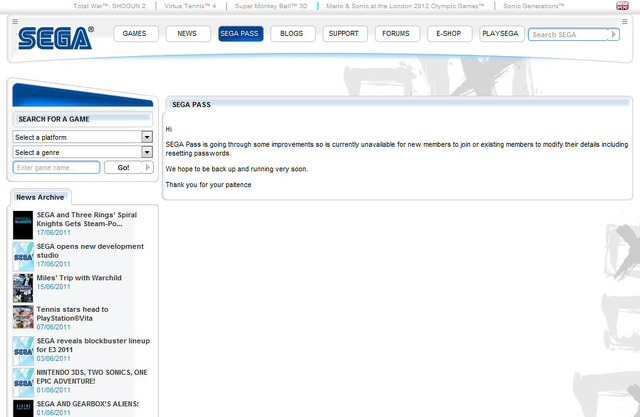640x417 pixels.
Task: Click the small menu icon at top-right corner of header
Action: [624, 21]
